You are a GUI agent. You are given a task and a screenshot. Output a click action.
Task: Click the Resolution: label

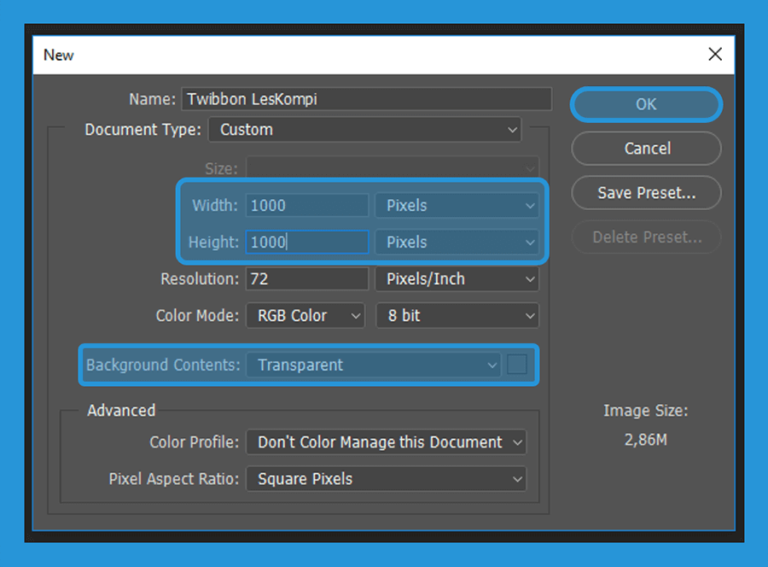(x=200, y=279)
